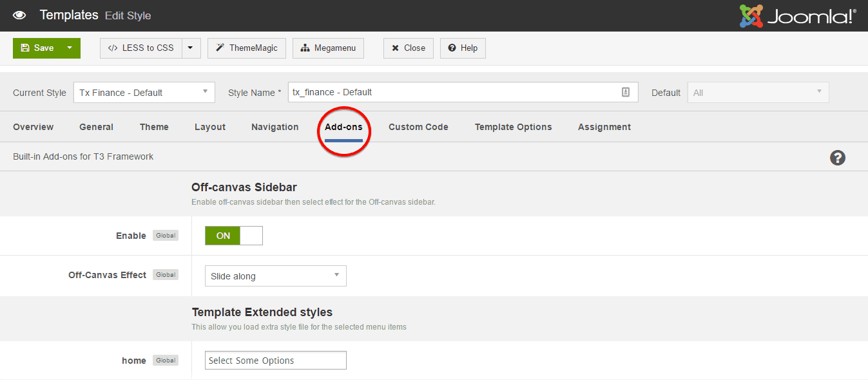Open the Current Style dropdown
The width and height of the screenshot is (868, 385).
click(144, 92)
